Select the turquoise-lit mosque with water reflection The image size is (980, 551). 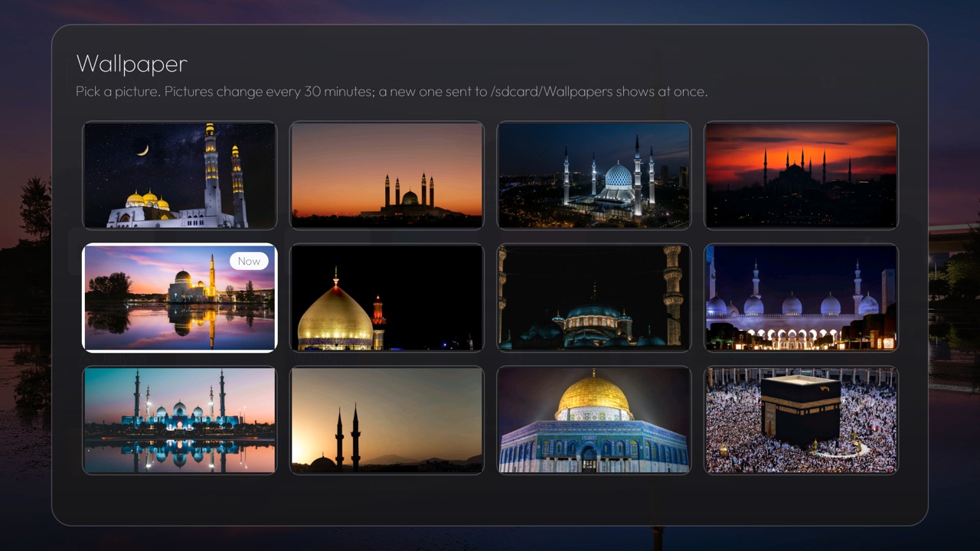click(179, 420)
